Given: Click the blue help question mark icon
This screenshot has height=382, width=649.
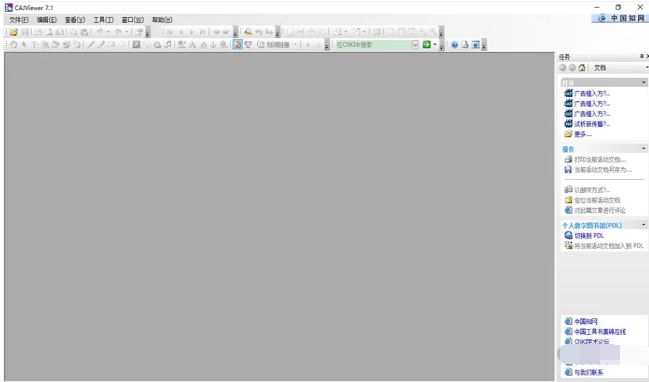Looking at the screenshot, I should click(x=454, y=45).
